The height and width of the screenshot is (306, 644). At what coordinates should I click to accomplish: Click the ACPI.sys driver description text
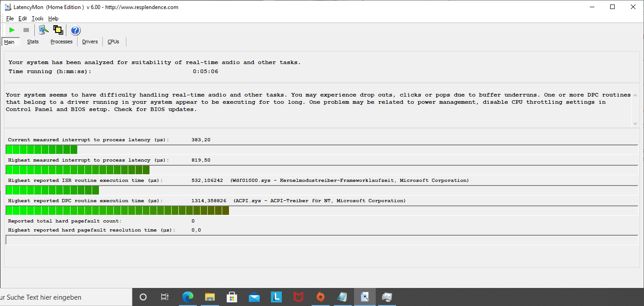319,201
